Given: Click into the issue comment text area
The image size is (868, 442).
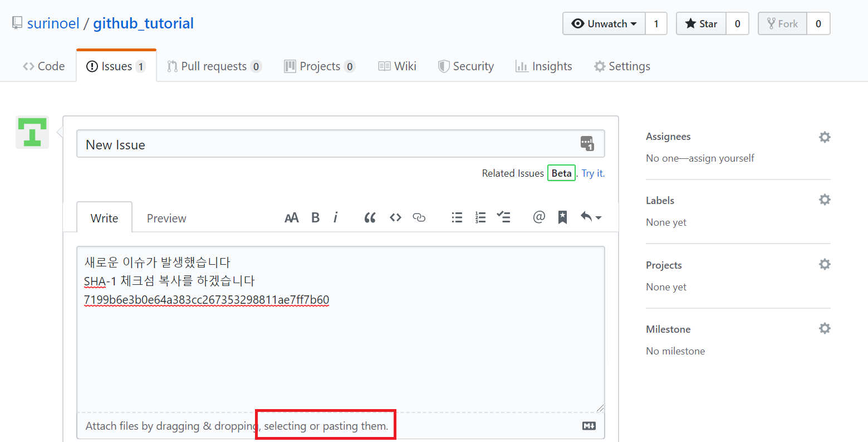Looking at the screenshot, I should pyautogui.click(x=340, y=329).
